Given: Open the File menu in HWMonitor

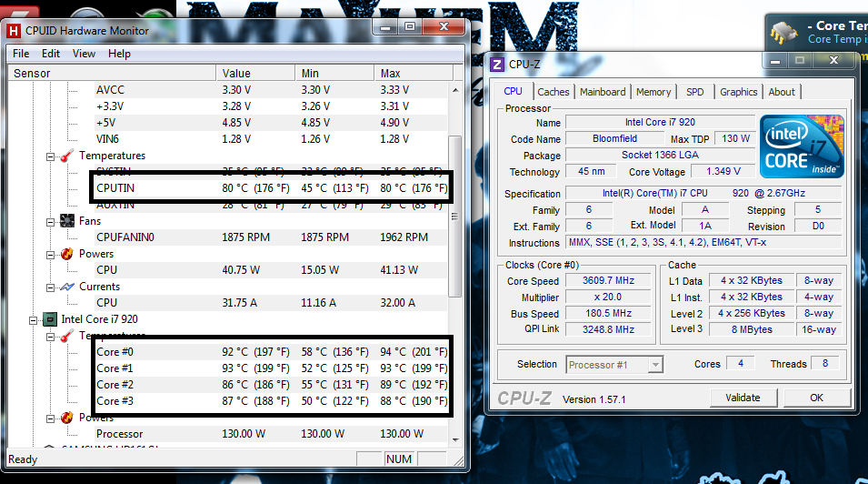Looking at the screenshot, I should (21, 54).
